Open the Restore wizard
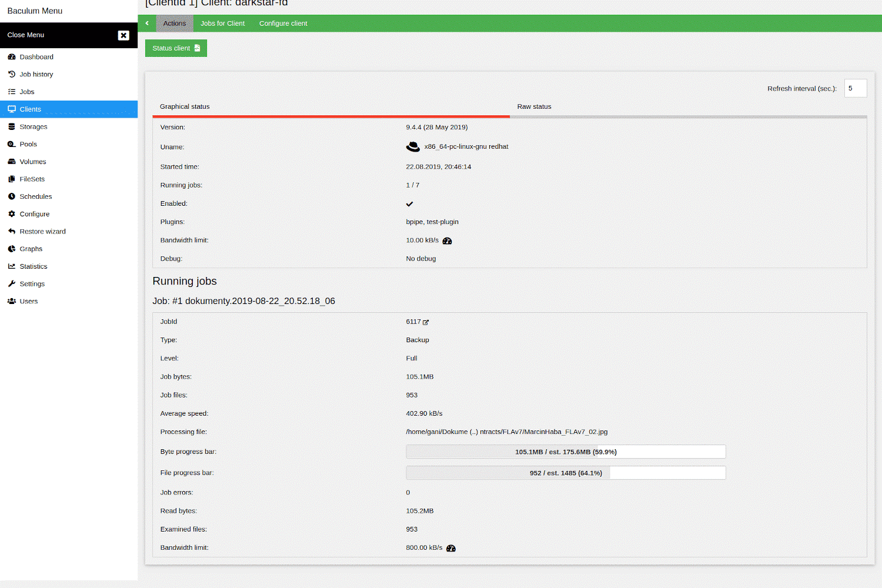The image size is (882, 588). tap(42, 232)
